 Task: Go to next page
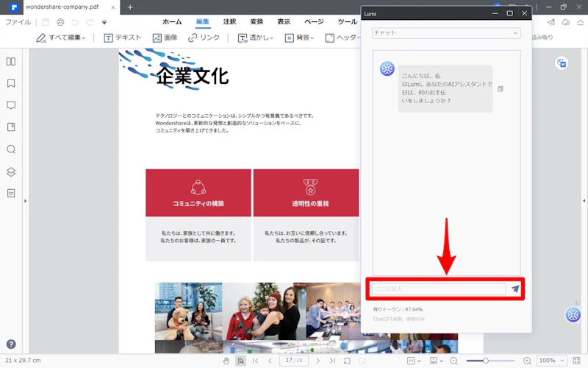click(x=318, y=361)
